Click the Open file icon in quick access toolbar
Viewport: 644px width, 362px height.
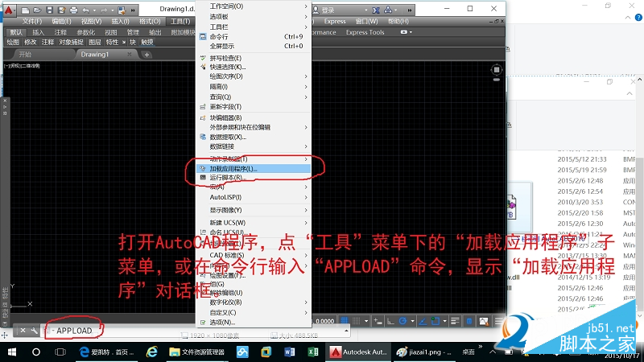point(37,10)
